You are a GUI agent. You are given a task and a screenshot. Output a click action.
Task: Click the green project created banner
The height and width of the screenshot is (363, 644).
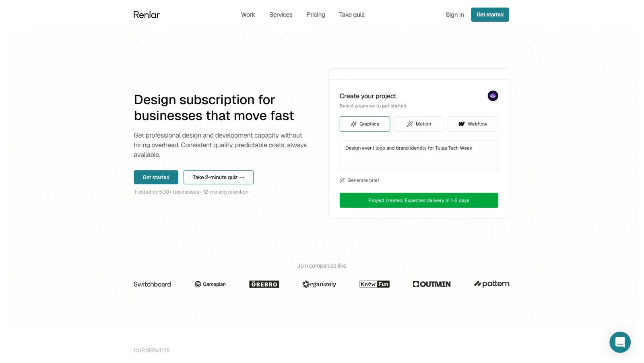(419, 200)
